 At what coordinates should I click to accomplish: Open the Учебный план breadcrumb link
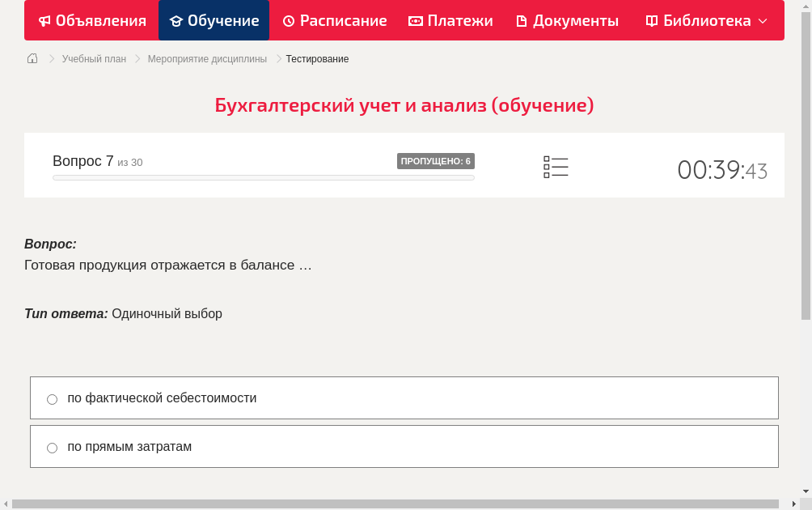point(94,58)
